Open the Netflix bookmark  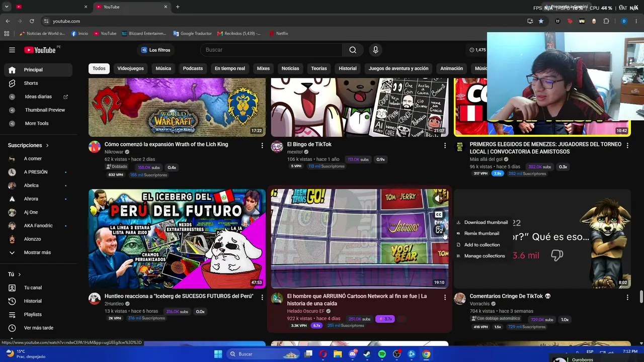(278, 34)
